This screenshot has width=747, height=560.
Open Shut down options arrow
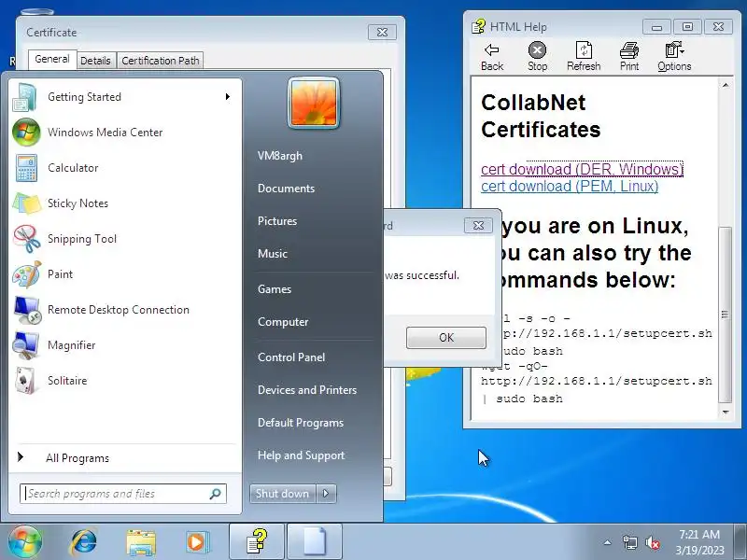[x=326, y=494]
